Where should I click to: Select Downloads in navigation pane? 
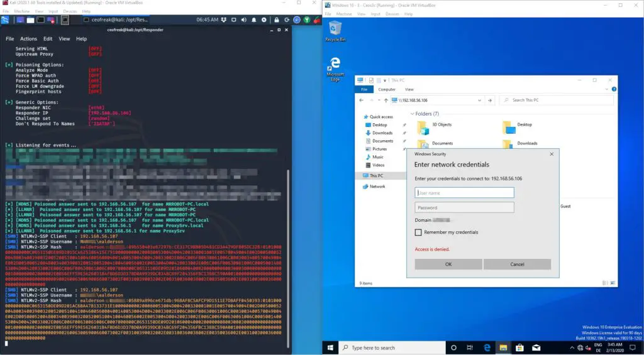[379, 133]
